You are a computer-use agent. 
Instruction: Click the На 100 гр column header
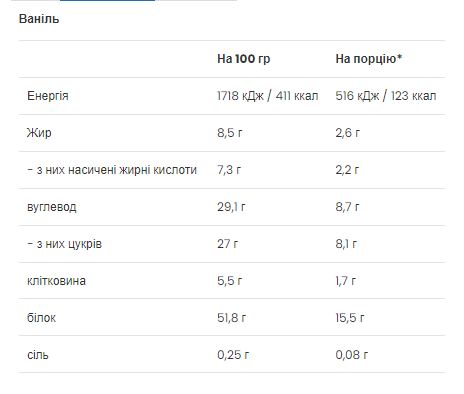[244, 59]
